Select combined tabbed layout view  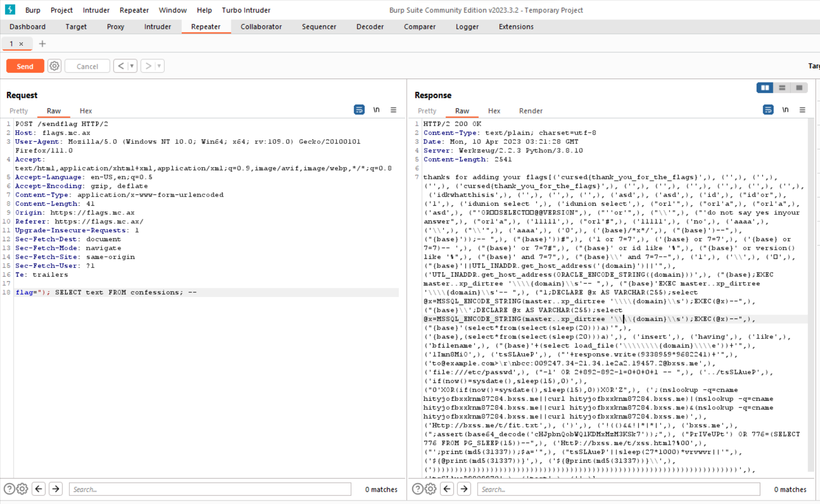point(799,88)
